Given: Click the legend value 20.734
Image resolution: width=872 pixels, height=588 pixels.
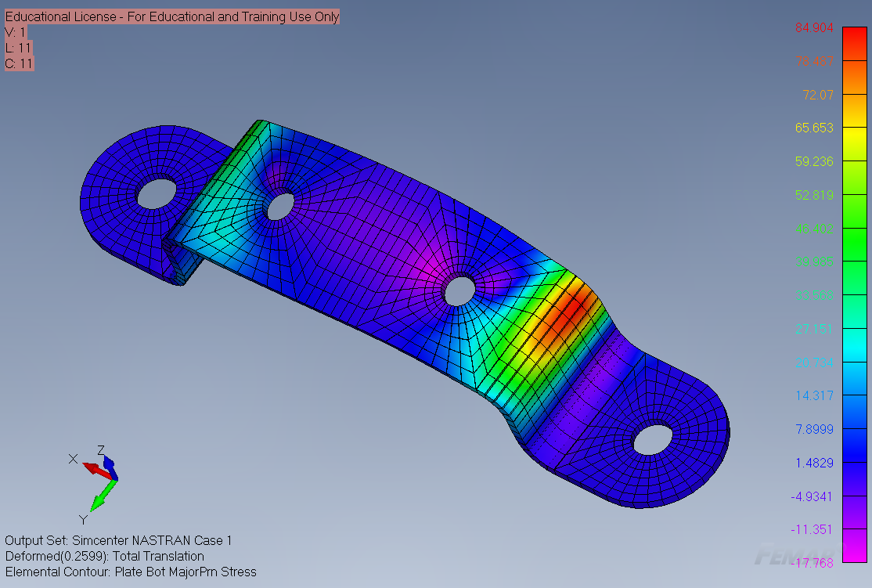Looking at the screenshot, I should 814,363.
